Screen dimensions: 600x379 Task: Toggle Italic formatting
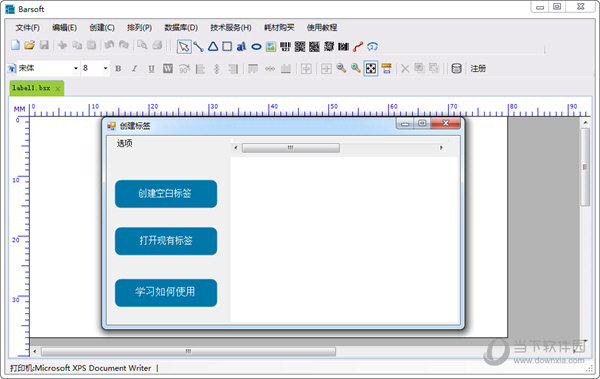[x=134, y=69]
